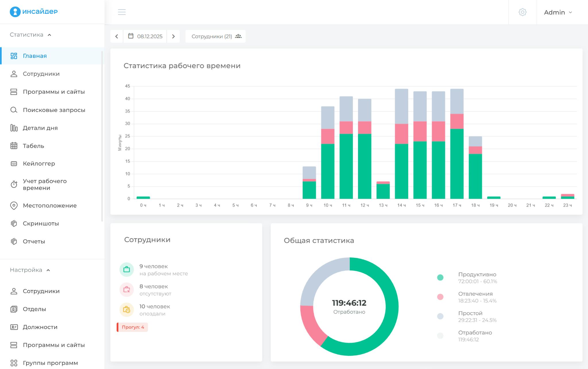Toggle Продуктивно series in donut legend
The height and width of the screenshot is (369, 588).
pos(477,275)
